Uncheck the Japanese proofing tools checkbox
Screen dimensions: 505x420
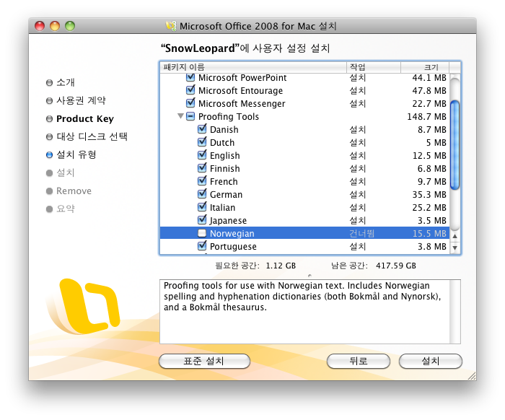(x=202, y=220)
